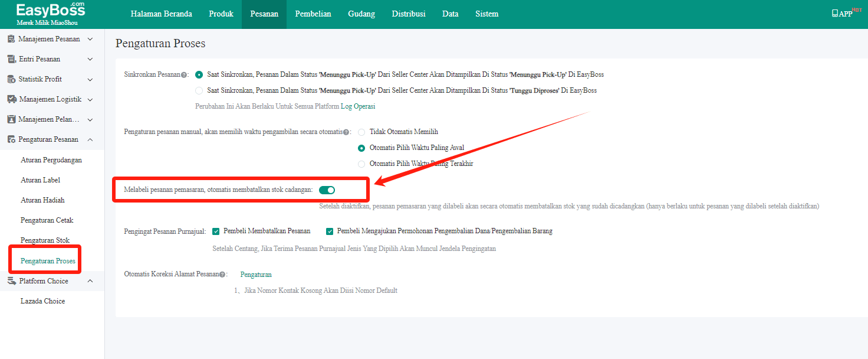Open the Halaman Beranda tab
The image size is (868, 359).
(x=162, y=14)
